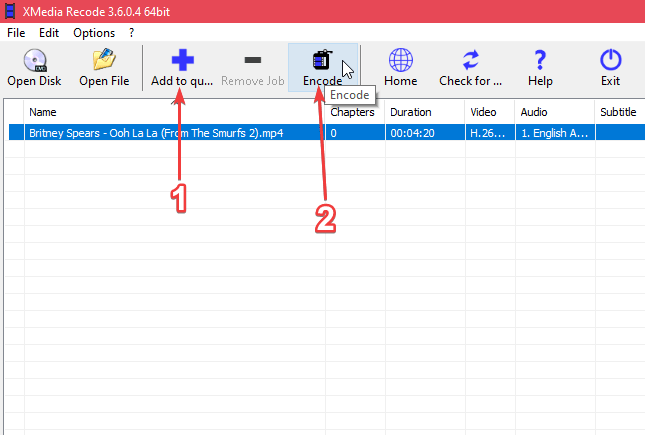Image resolution: width=645 pixels, height=435 pixels.
Task: Open the Options menu
Action: coord(94,32)
